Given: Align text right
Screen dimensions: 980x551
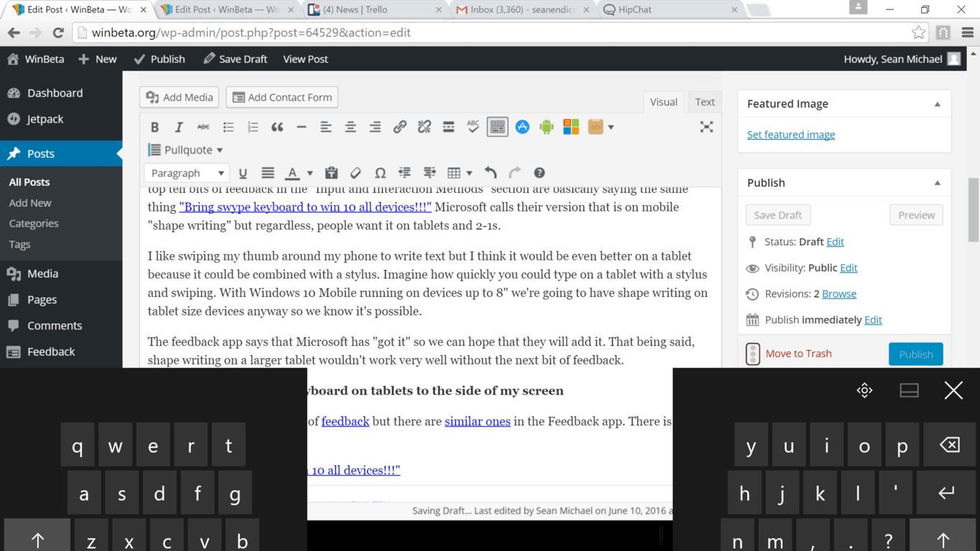Looking at the screenshot, I should tap(375, 127).
